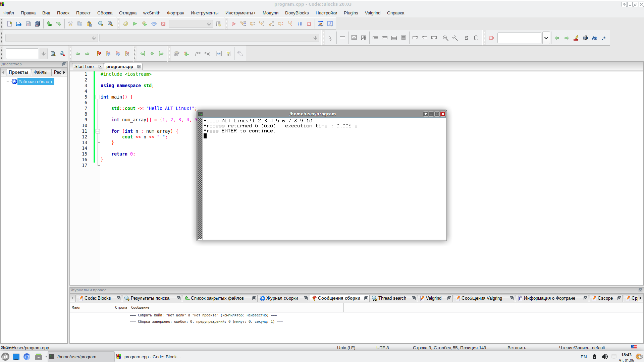Collapse the for loop fold marker
The width and height of the screenshot is (644, 362).
98,131
